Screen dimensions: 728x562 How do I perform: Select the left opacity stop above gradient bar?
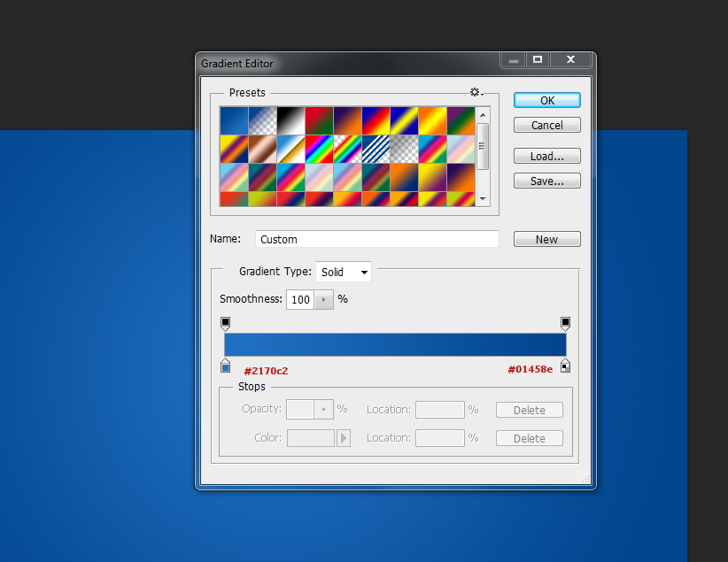225,324
